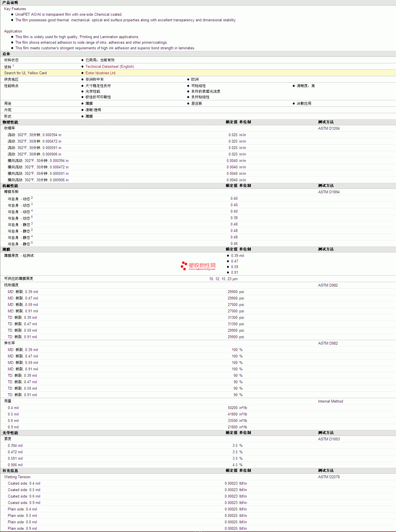Click the ASTM D1894 test method text

click(329, 192)
